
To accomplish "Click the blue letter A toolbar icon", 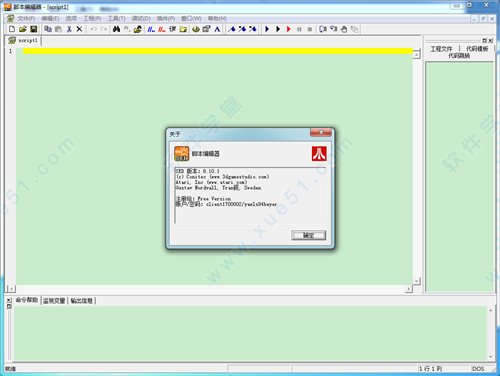I will [x=217, y=29].
